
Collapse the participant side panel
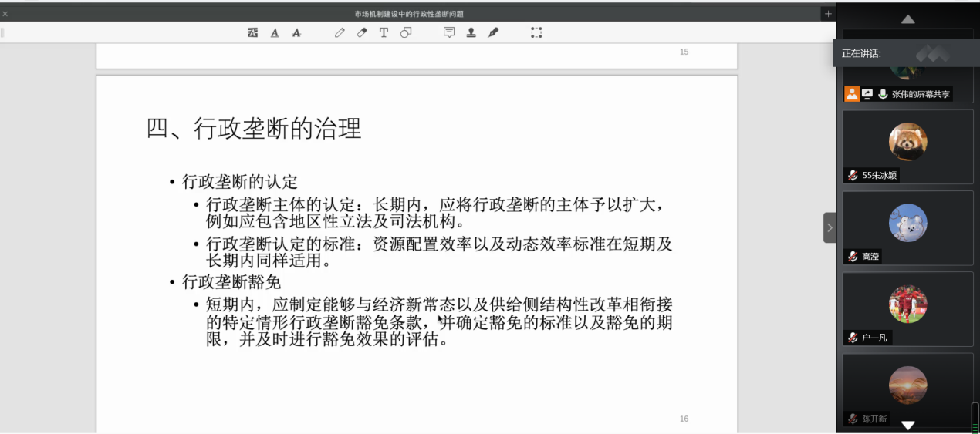tap(830, 227)
